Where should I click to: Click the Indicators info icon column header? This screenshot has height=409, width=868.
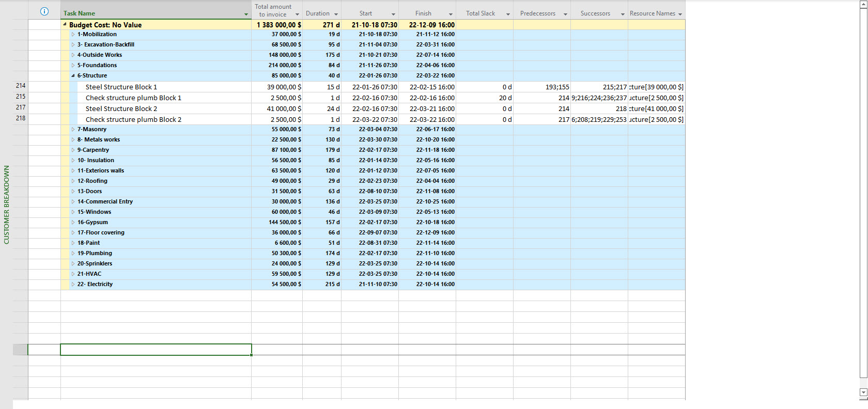tap(44, 11)
